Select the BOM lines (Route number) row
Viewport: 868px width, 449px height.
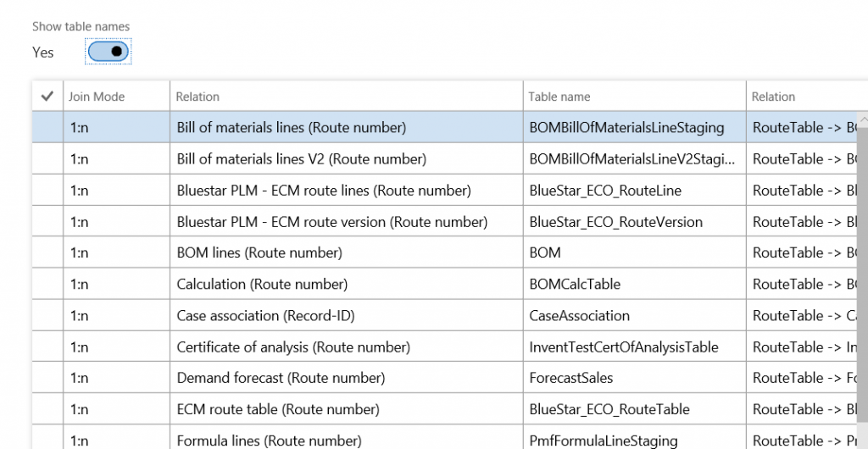click(259, 252)
